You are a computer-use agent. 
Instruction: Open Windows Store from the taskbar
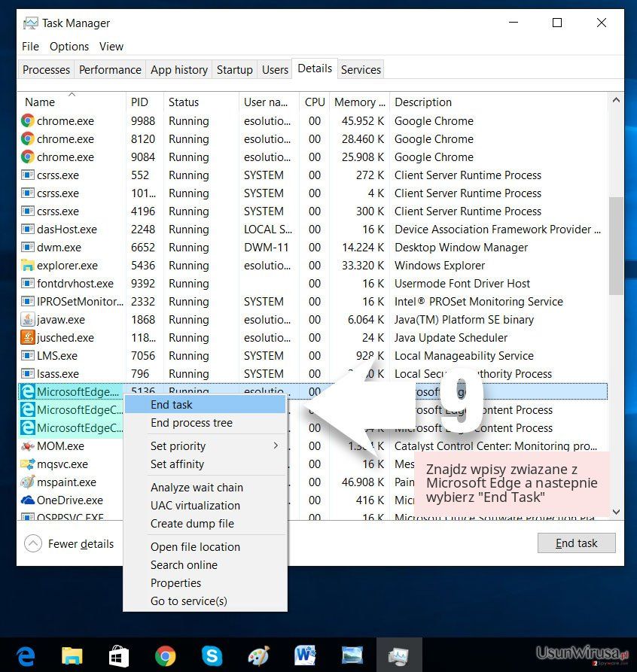118,656
